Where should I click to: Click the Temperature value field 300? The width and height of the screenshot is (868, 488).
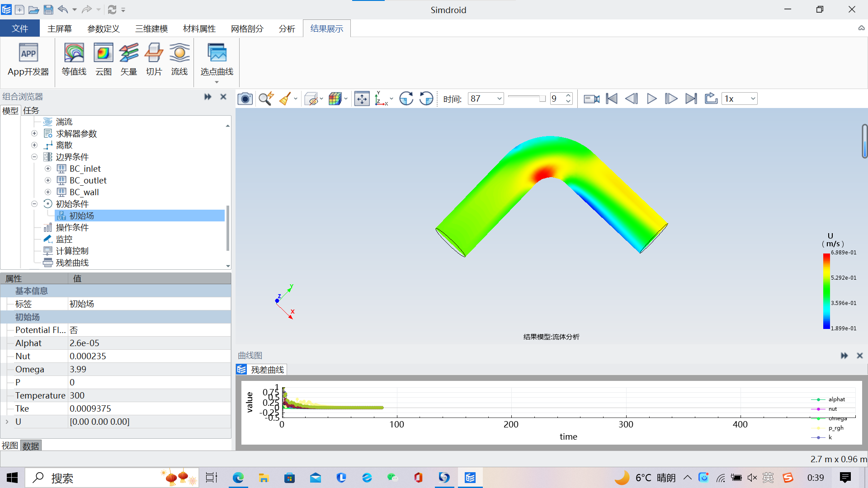tap(149, 395)
